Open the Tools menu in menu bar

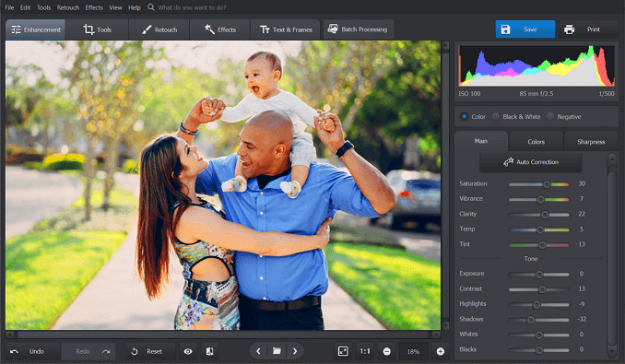(x=44, y=7)
